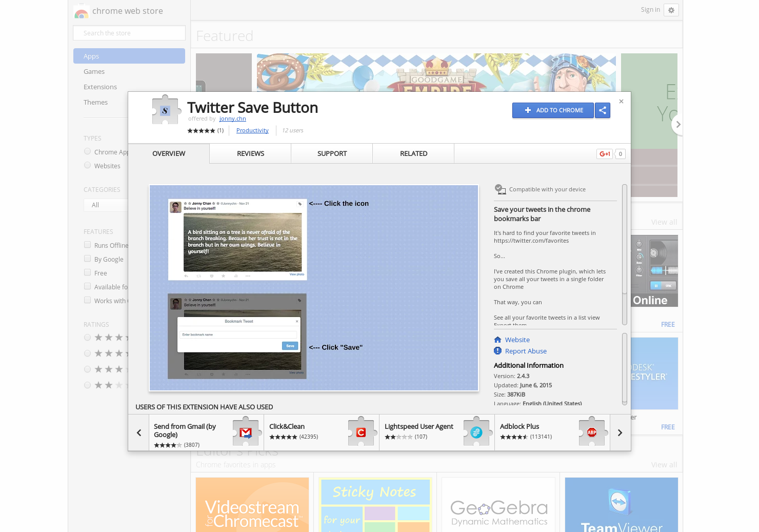The width and height of the screenshot is (759, 532).
Task: Switch to the Reviews tab
Action: [250, 153]
